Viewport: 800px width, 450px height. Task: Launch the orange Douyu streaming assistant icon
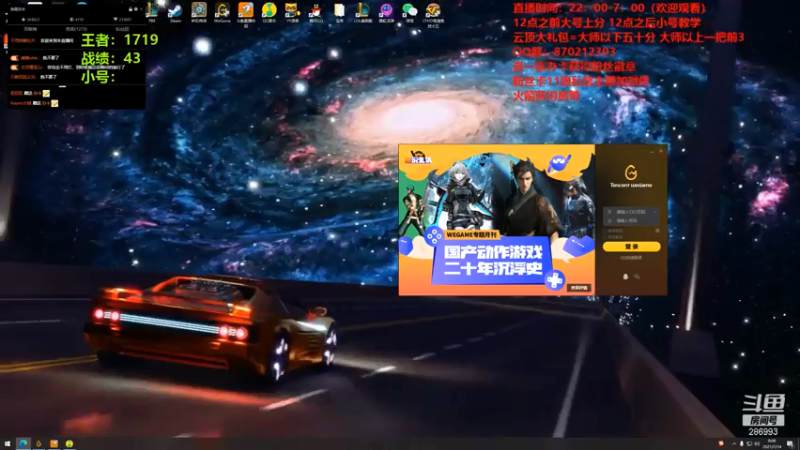tap(245, 13)
